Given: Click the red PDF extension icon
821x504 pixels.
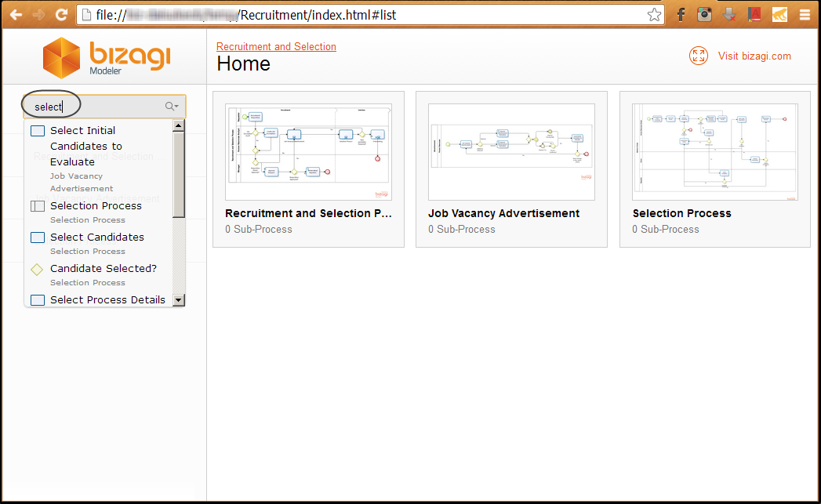Looking at the screenshot, I should point(754,15).
